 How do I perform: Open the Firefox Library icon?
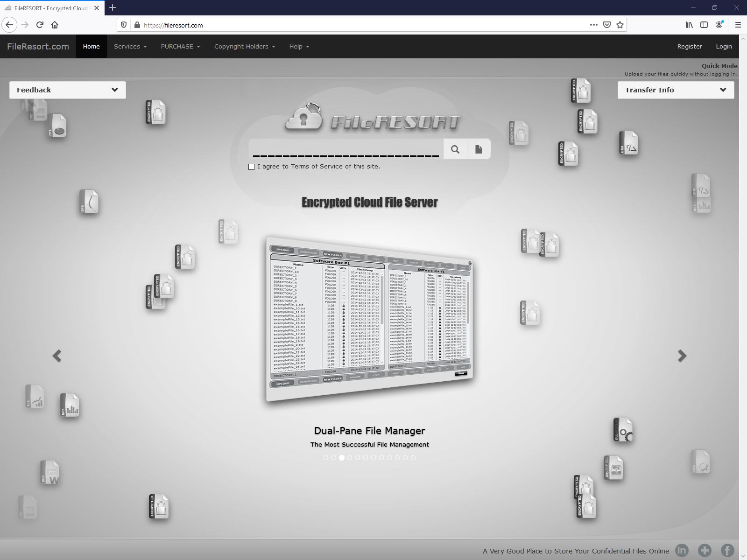coord(689,25)
